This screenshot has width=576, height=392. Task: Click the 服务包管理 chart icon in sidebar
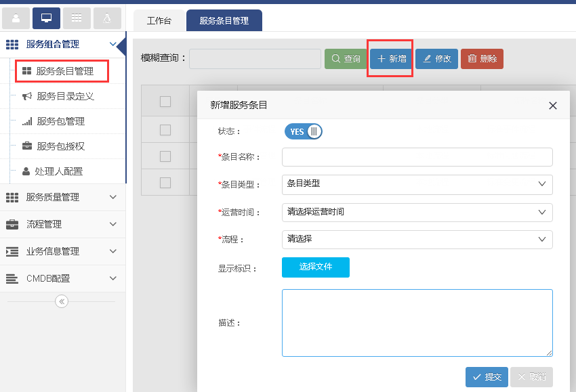point(27,121)
